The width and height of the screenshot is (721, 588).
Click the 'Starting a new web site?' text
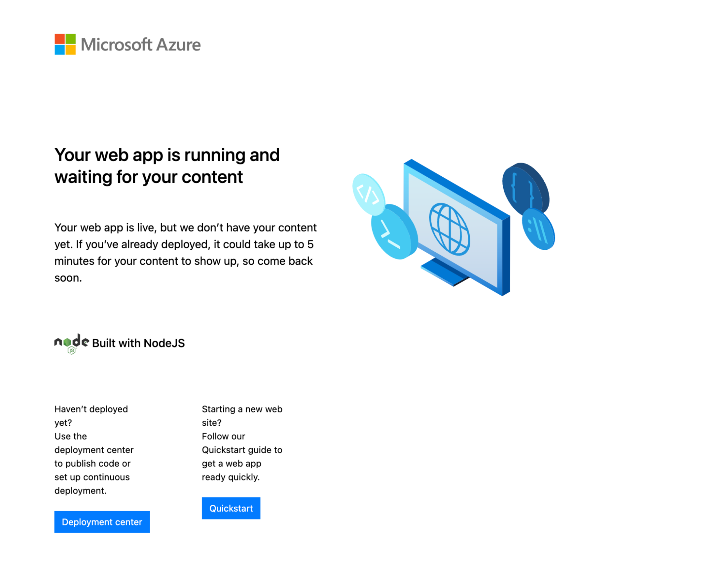pos(242,416)
